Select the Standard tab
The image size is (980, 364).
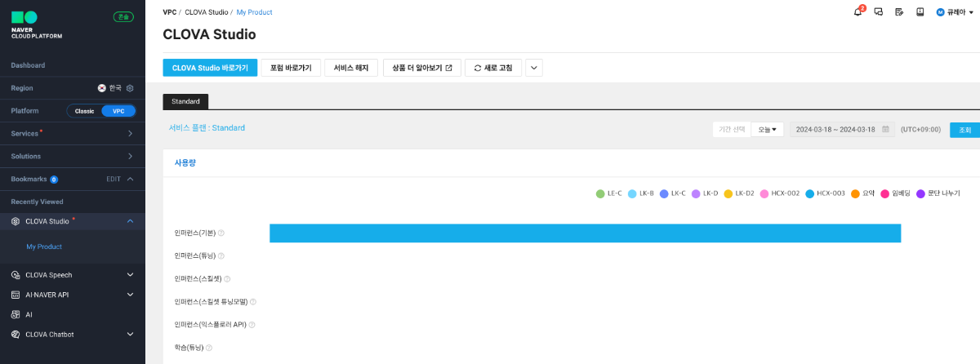185,101
